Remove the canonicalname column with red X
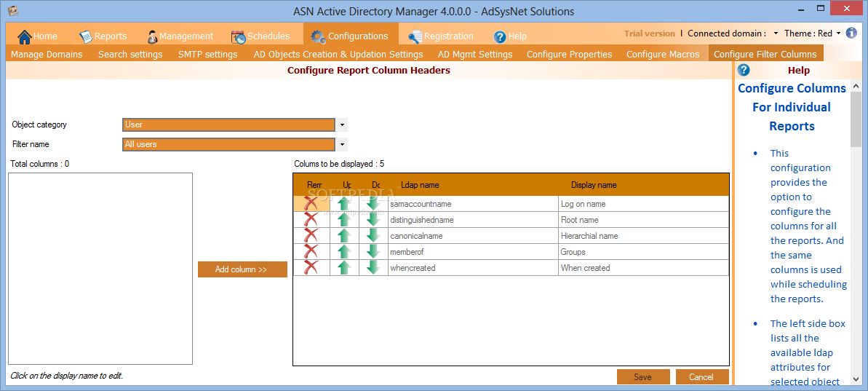The width and height of the screenshot is (868, 391). pyautogui.click(x=311, y=236)
